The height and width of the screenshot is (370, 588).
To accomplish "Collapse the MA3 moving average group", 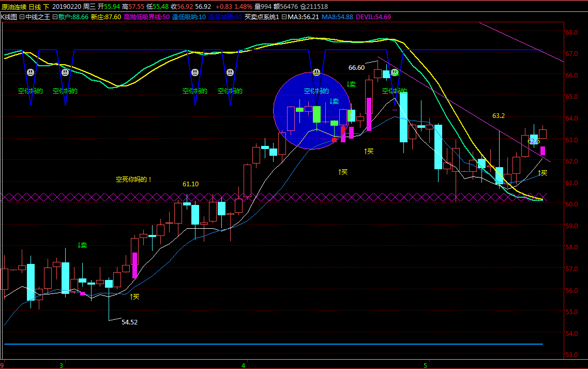I will click(x=284, y=17).
